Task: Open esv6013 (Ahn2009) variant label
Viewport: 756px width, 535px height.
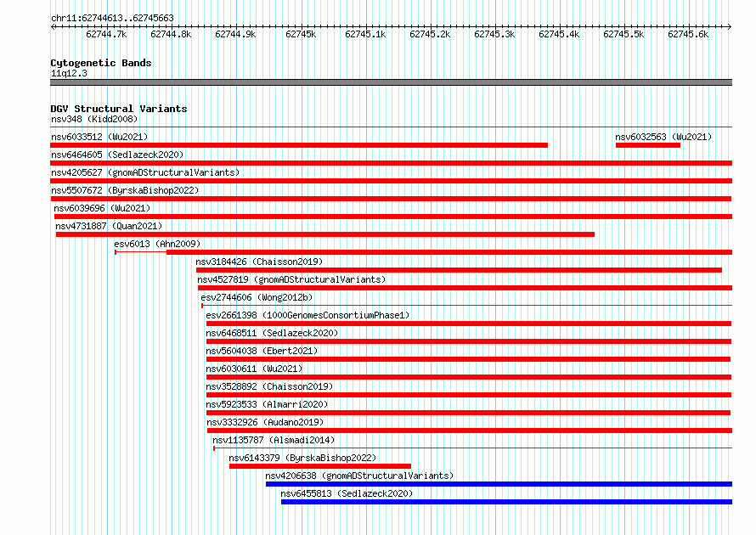Action: (157, 244)
